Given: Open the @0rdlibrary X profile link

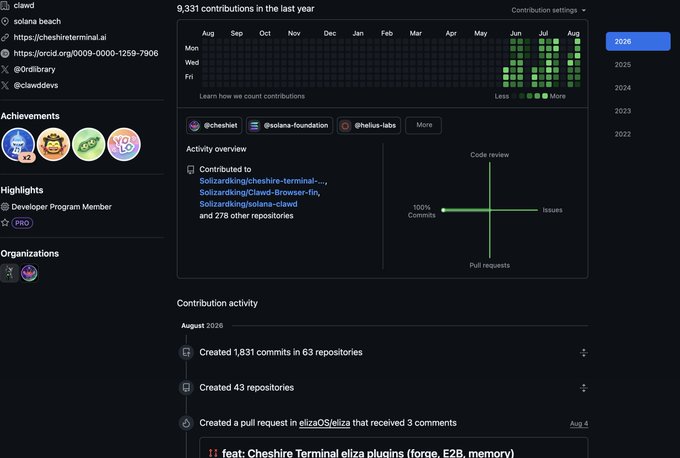Looking at the screenshot, I should pyautogui.click(x=34, y=69).
